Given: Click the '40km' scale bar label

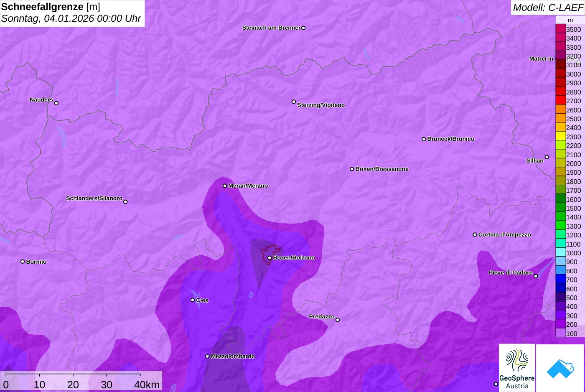Looking at the screenshot, I should (x=147, y=384).
